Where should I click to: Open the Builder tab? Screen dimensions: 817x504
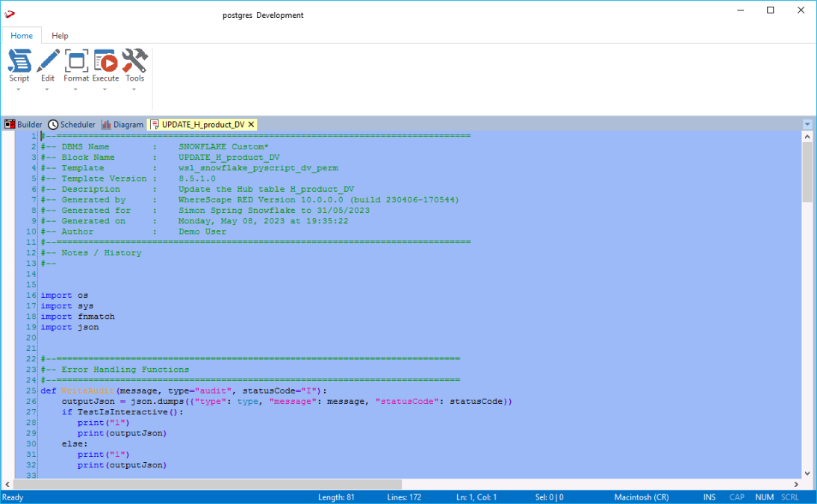[x=24, y=125]
